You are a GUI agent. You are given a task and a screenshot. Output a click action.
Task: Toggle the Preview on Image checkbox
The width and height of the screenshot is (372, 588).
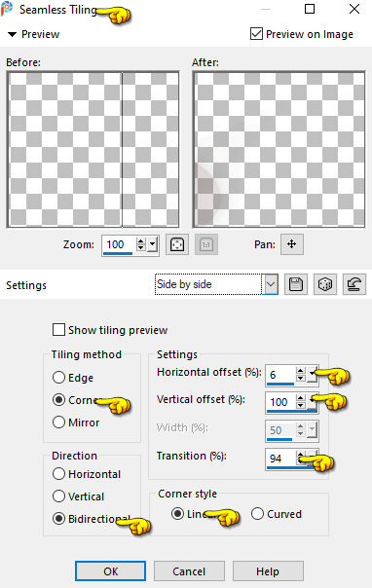click(x=256, y=34)
